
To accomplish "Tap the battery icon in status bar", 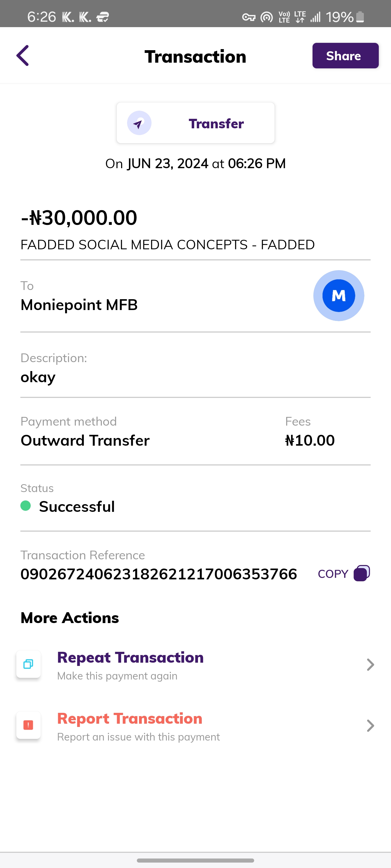I will click(360, 17).
